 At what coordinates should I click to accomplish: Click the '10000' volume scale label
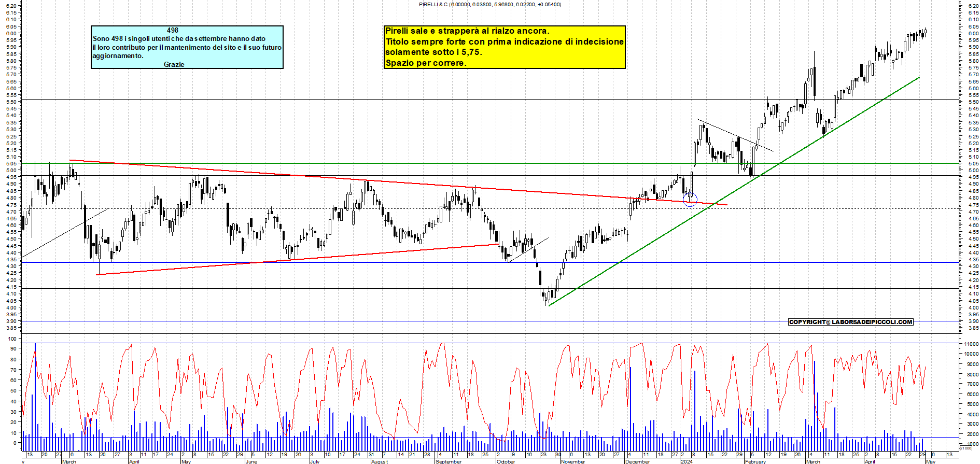pyautogui.click(x=971, y=354)
